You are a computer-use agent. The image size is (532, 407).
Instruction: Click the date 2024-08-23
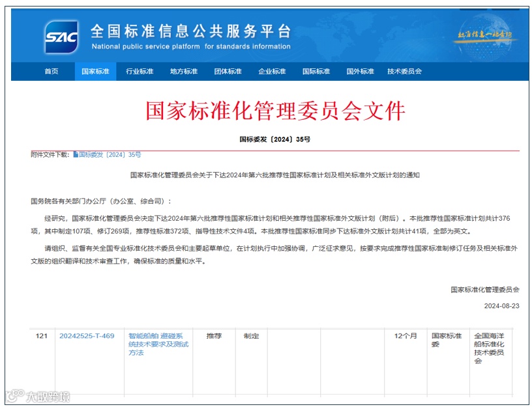pos(501,306)
